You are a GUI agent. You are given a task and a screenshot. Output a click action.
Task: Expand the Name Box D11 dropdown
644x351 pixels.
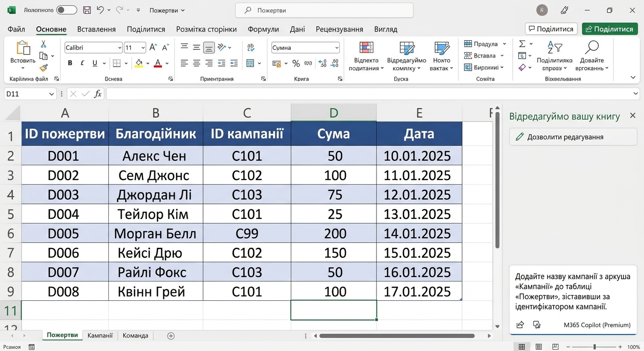click(52, 94)
